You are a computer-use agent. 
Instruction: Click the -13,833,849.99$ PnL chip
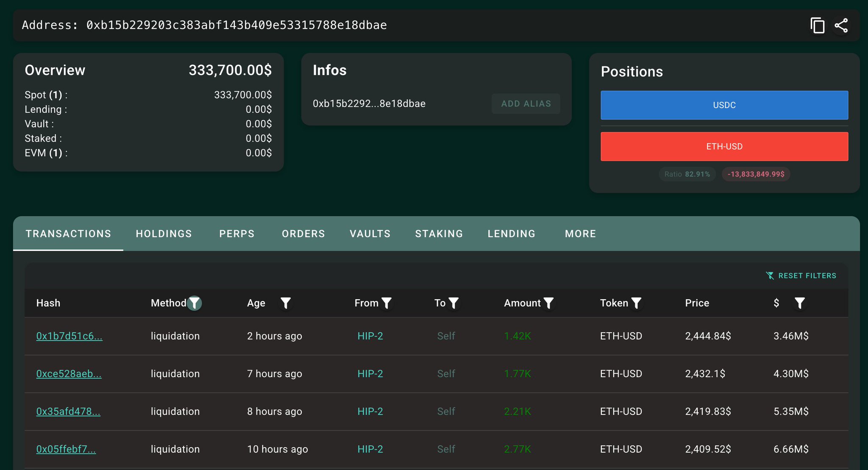(x=756, y=174)
